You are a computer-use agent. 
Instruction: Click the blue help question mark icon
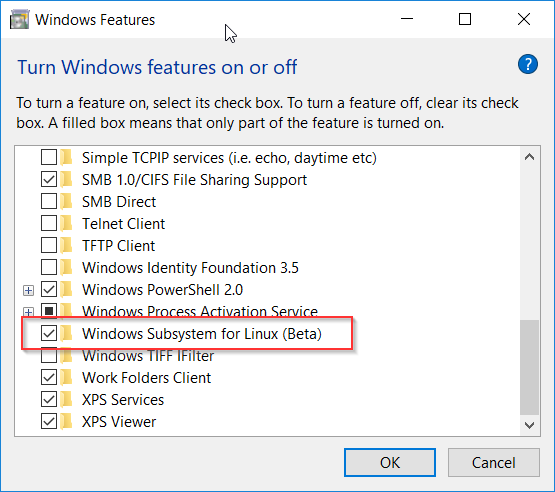tap(527, 64)
